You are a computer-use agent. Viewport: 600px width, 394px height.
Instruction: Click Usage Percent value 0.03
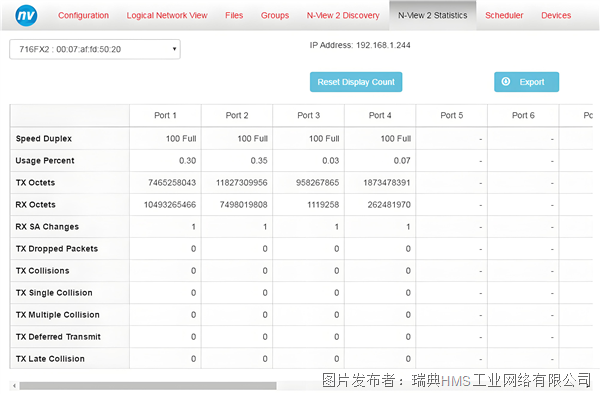[331, 161]
